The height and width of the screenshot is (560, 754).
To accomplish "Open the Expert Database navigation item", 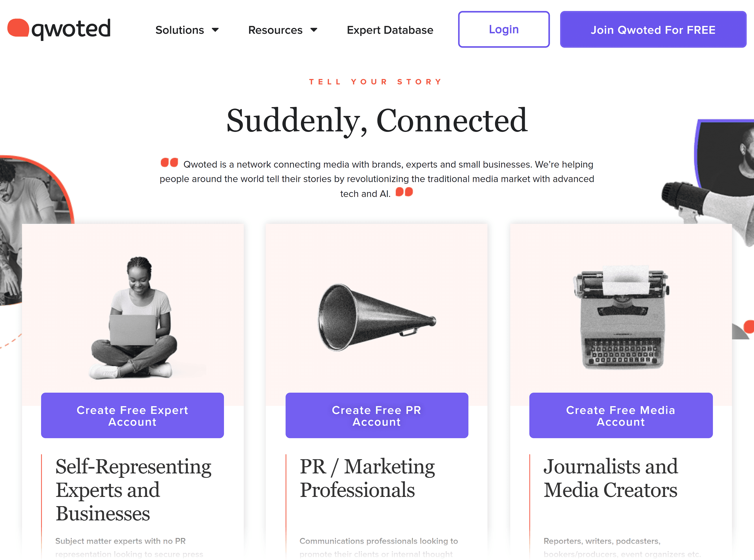I will [390, 30].
